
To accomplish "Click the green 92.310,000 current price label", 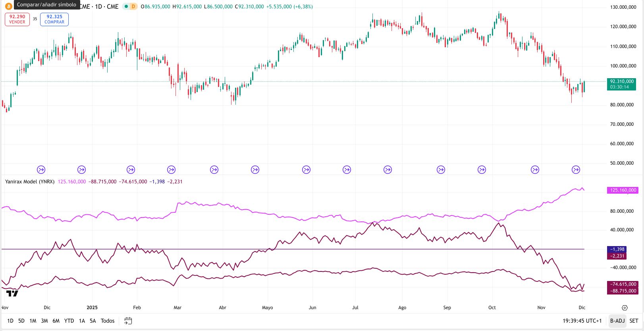I will point(621,84).
